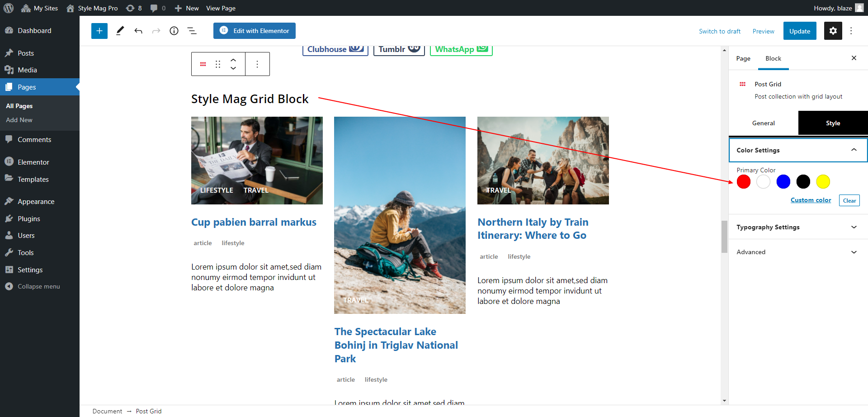Click the Post Grid block type icon
This screenshot has width=868, height=417.
coord(203,64)
